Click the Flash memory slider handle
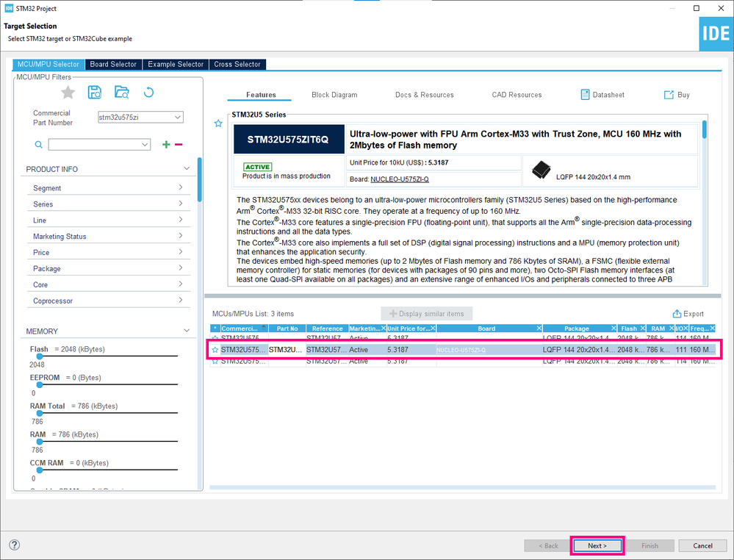This screenshot has height=560, width=734. pos(40,356)
